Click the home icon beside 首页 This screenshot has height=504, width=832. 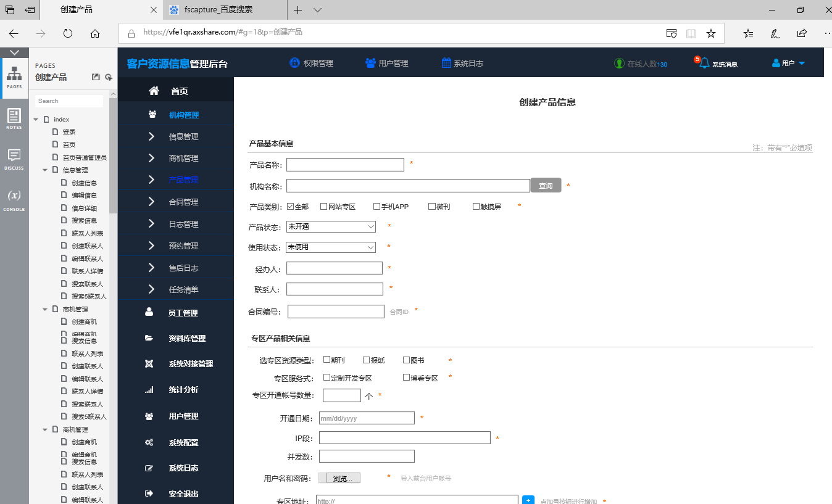[x=154, y=91]
